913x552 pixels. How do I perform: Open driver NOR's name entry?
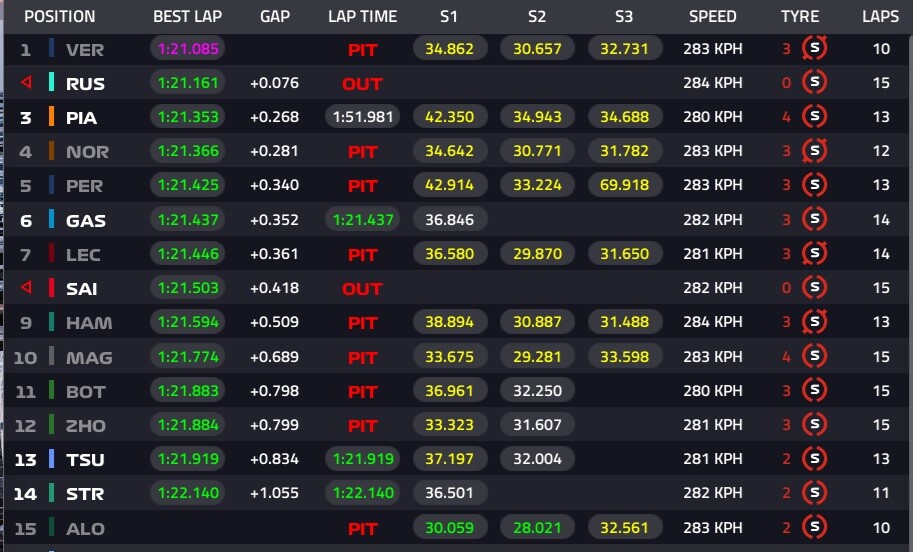coord(87,152)
